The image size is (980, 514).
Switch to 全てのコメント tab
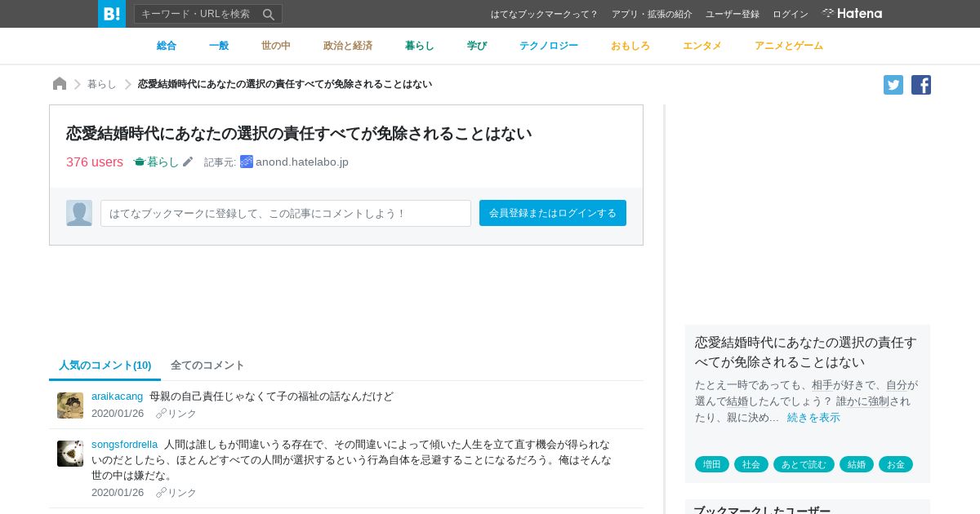coord(207,366)
